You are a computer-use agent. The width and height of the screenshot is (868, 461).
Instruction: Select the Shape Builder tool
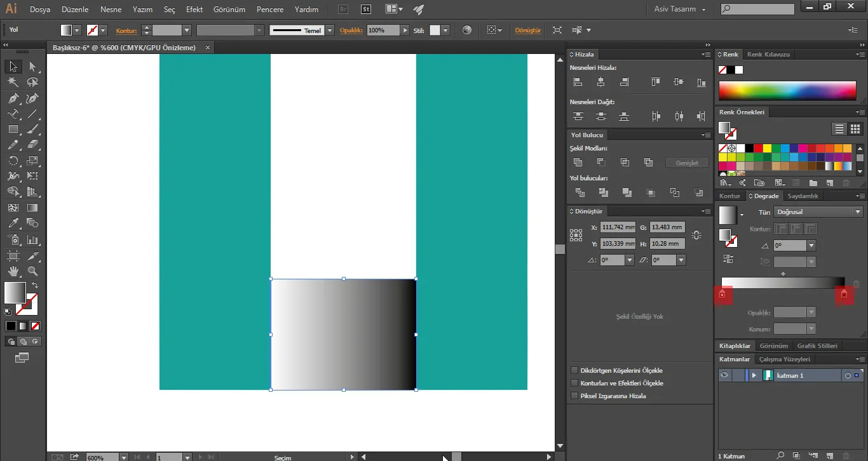13,192
